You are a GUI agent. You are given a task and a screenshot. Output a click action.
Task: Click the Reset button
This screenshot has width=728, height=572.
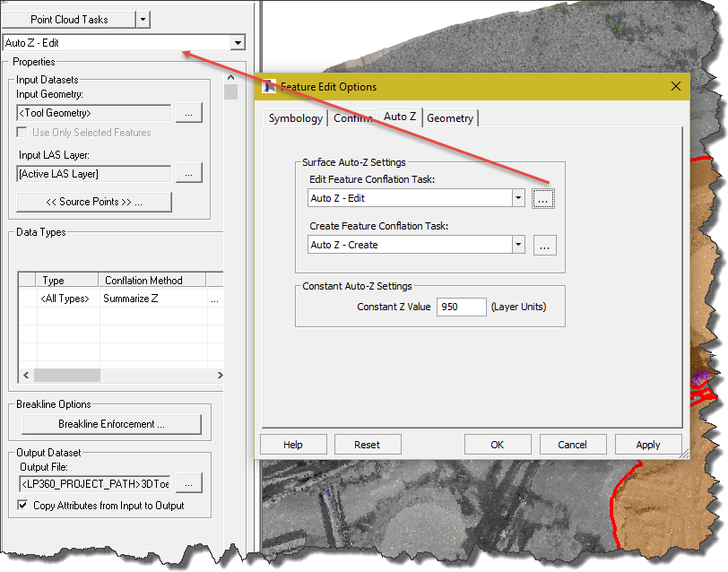(x=368, y=445)
